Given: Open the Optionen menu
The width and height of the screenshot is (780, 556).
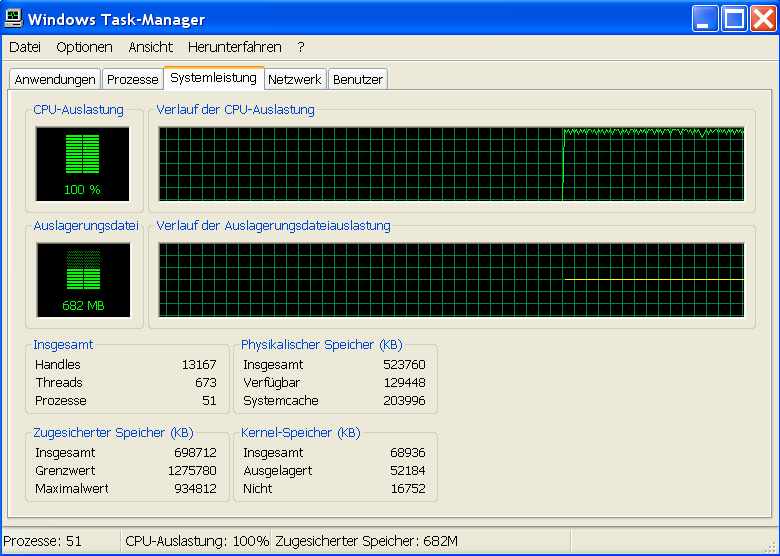Looking at the screenshot, I should (x=84, y=48).
